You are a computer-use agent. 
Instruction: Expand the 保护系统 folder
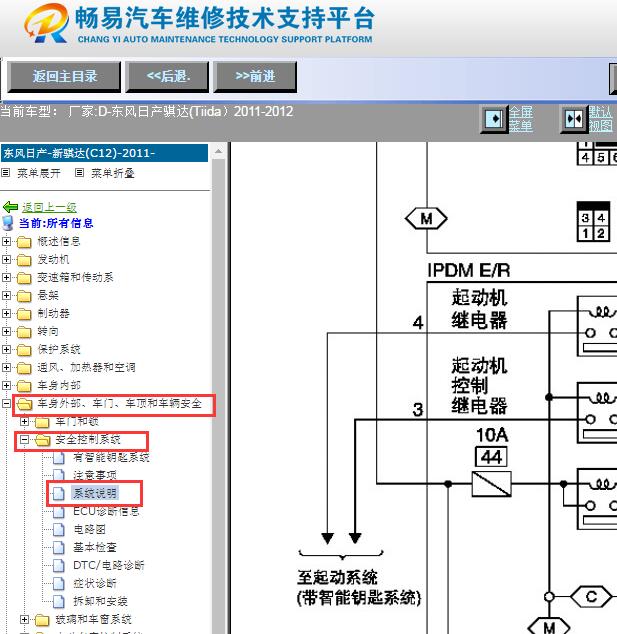6,349
